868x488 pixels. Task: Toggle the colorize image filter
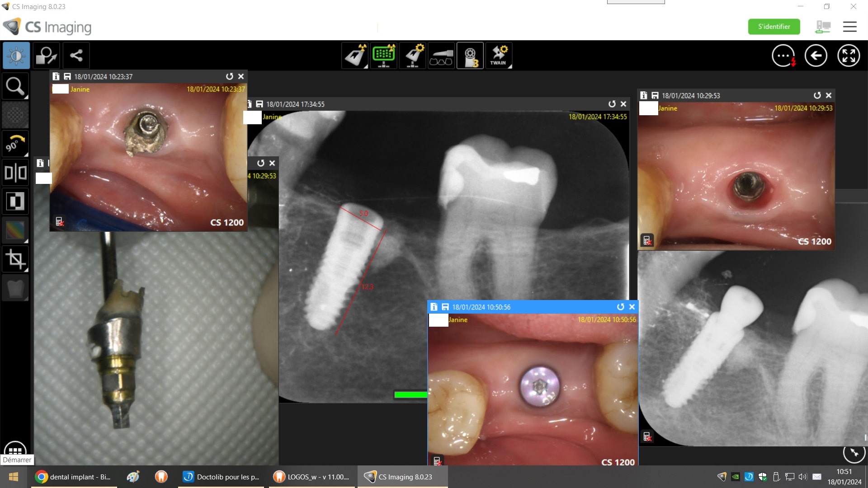pos(15,230)
